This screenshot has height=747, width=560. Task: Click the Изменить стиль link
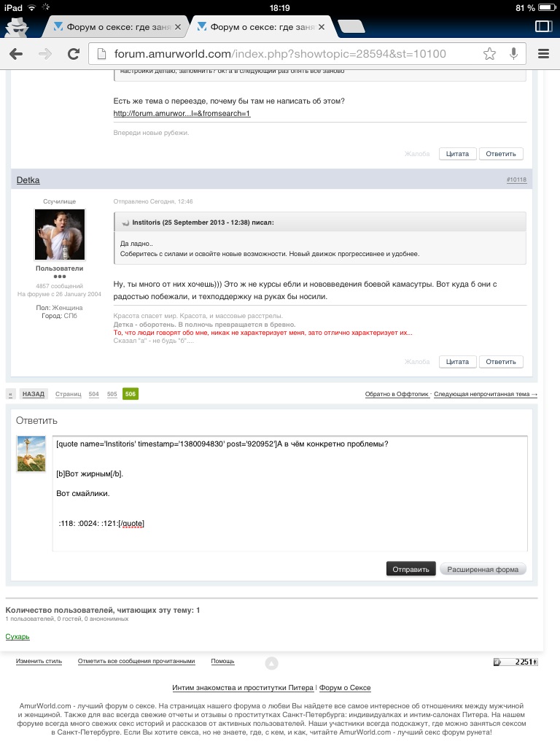39,661
